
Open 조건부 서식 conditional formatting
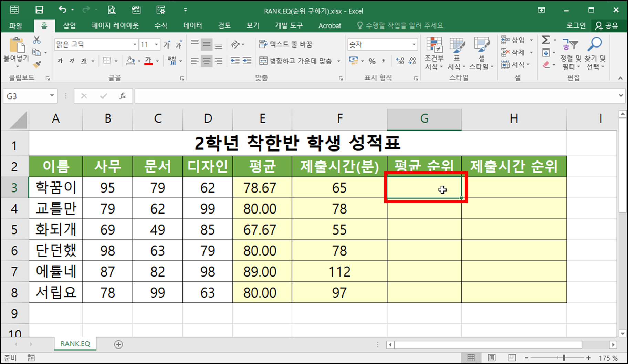[434, 53]
